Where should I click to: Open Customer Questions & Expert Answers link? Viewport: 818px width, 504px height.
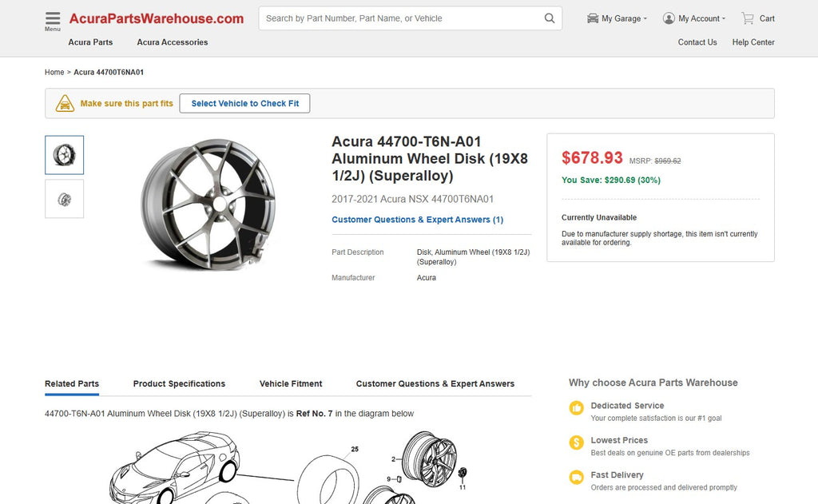point(417,220)
